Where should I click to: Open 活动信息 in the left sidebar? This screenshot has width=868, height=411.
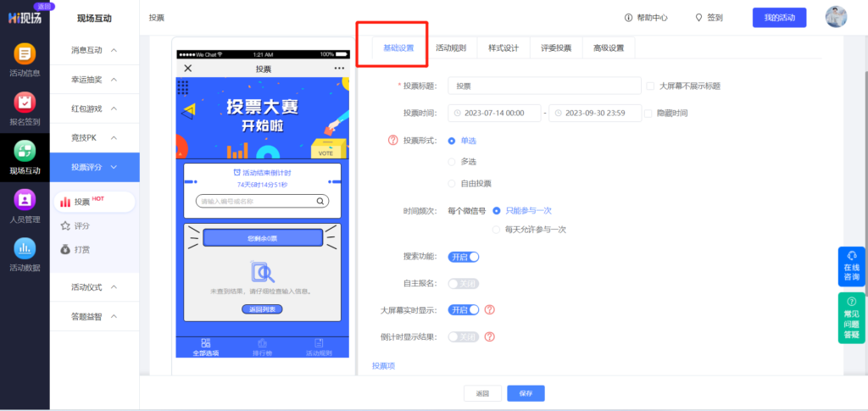(x=25, y=60)
